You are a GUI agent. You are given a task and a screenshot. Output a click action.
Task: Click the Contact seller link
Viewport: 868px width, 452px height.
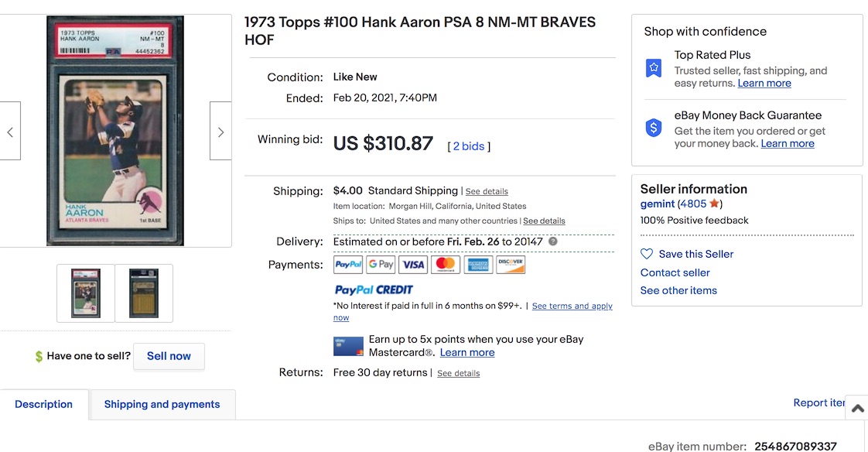675,272
